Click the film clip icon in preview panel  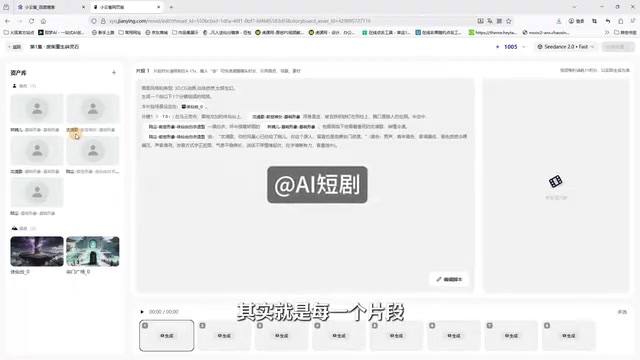pos(556,181)
